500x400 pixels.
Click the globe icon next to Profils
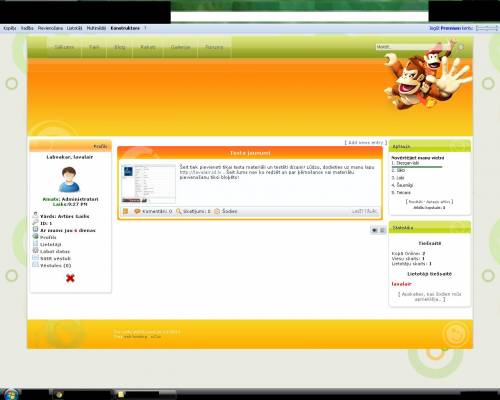36,237
